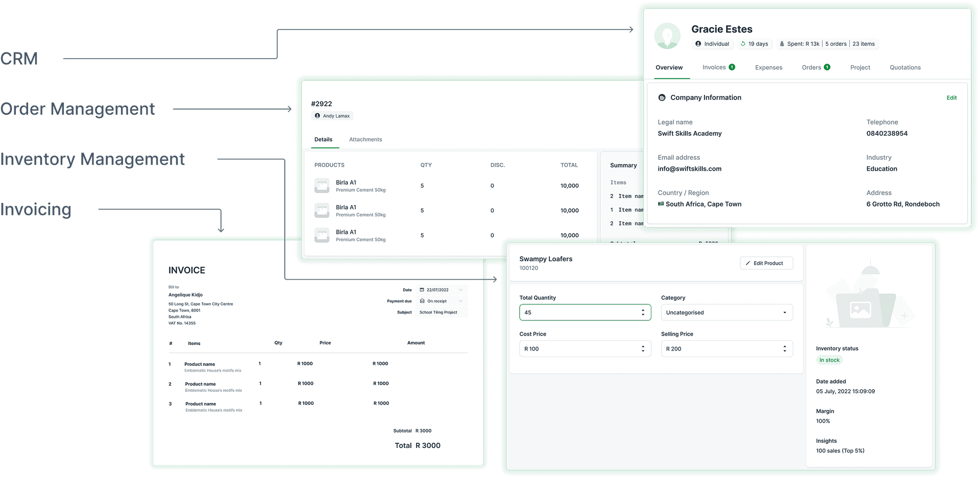Screen dimensions: 980x478
Task: Expand the Date dropdown on the invoice
Action: [x=461, y=290]
